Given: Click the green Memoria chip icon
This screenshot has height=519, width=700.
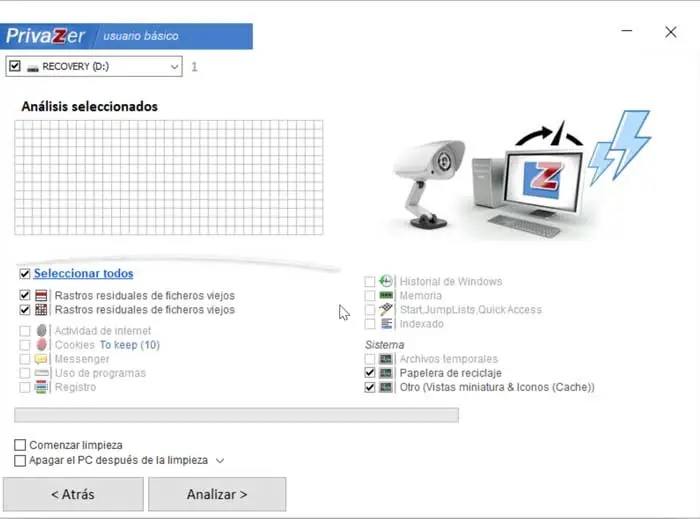Looking at the screenshot, I should [x=386, y=295].
